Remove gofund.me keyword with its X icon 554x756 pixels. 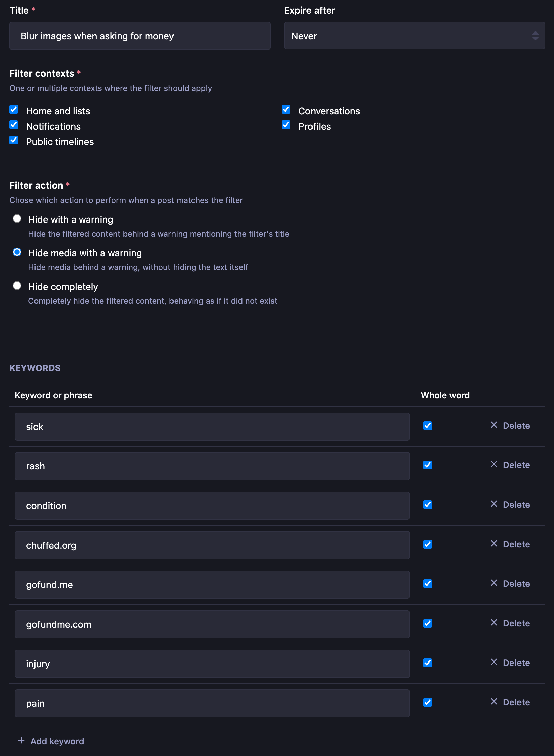click(x=494, y=583)
